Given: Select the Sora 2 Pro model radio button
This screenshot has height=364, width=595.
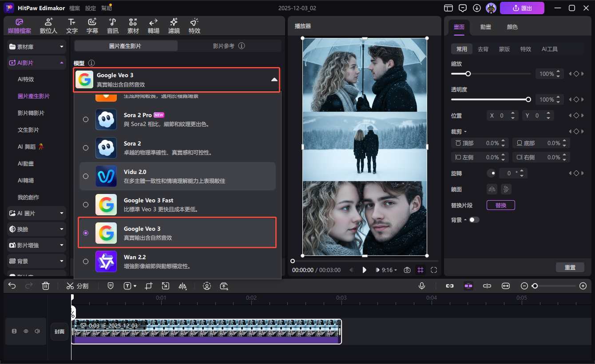Looking at the screenshot, I should click(85, 119).
